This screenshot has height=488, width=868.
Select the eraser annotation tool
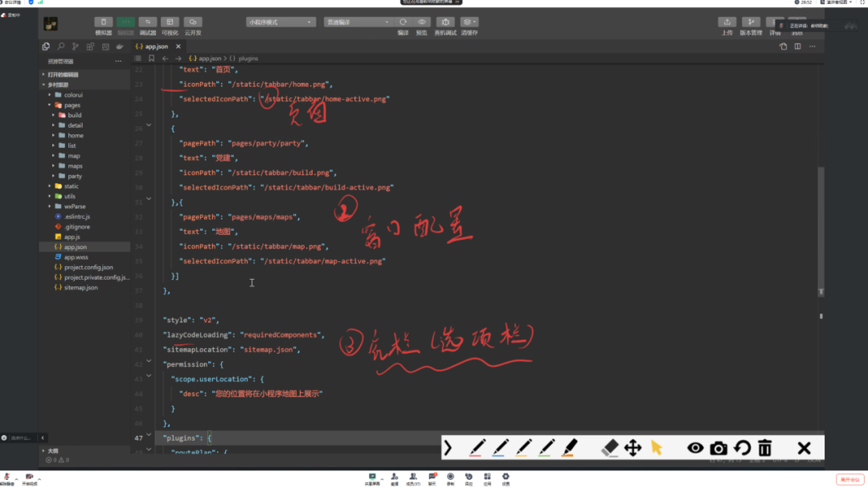609,448
